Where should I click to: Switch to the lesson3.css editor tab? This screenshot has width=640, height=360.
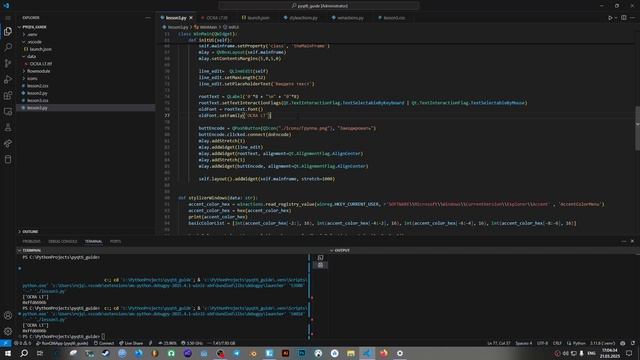point(393,18)
